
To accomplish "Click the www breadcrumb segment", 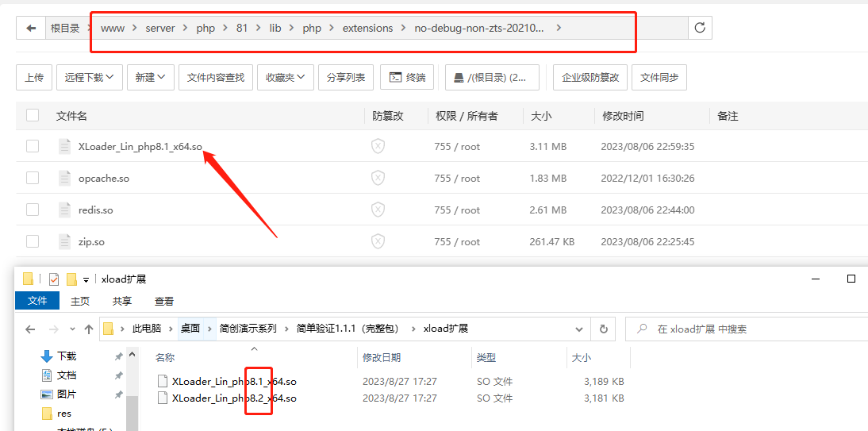I will (x=111, y=28).
